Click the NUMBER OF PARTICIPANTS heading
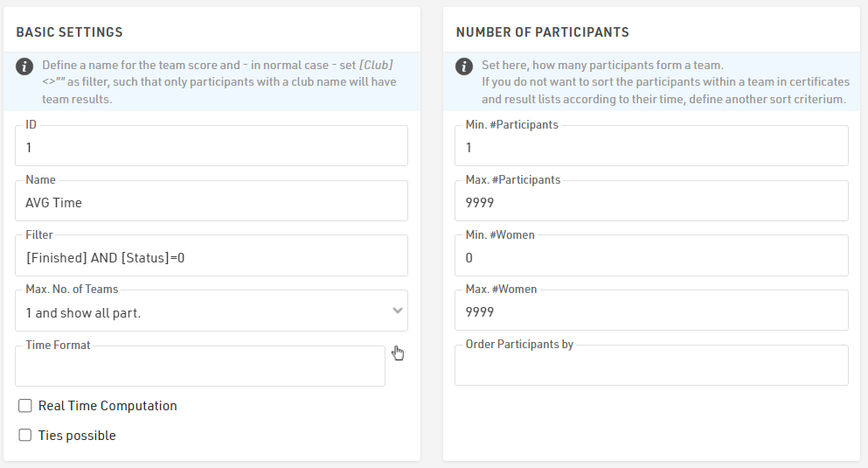Image resolution: width=868 pixels, height=468 pixels. (542, 32)
